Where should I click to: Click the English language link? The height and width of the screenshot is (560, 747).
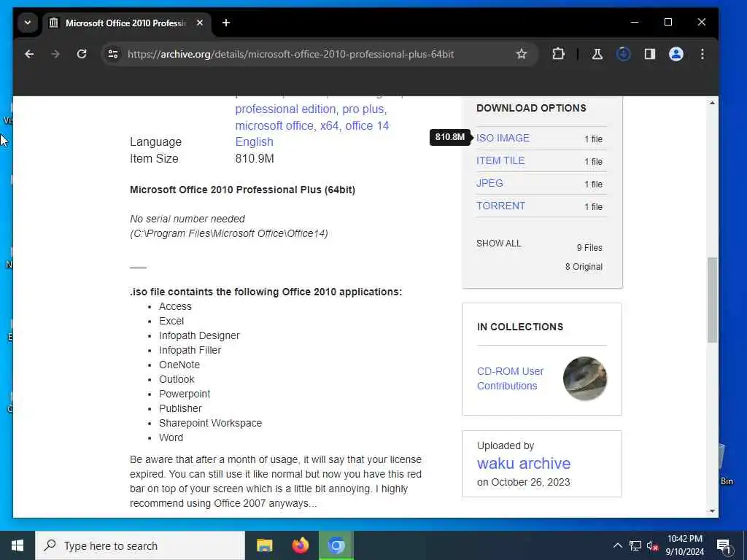255,142
